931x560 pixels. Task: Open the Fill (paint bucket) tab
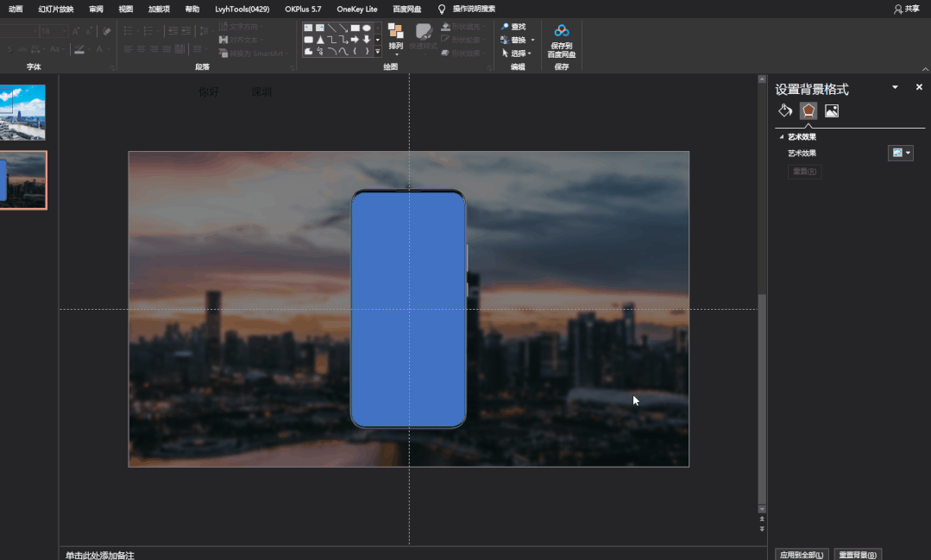click(x=785, y=110)
